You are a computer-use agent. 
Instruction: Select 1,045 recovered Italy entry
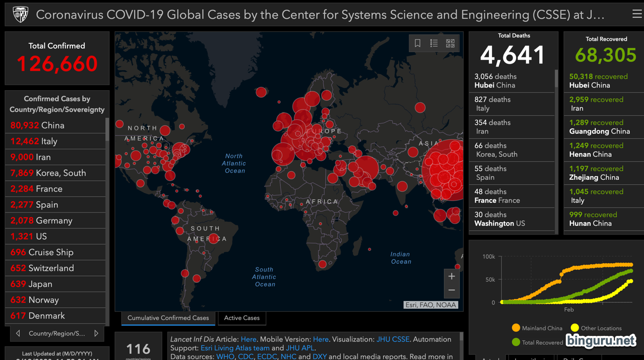pyautogui.click(x=604, y=196)
